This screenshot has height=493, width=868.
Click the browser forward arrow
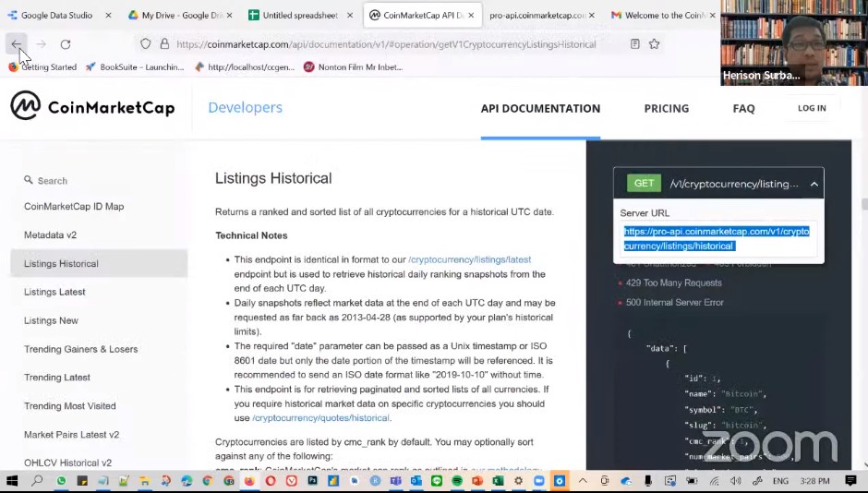pos(41,43)
